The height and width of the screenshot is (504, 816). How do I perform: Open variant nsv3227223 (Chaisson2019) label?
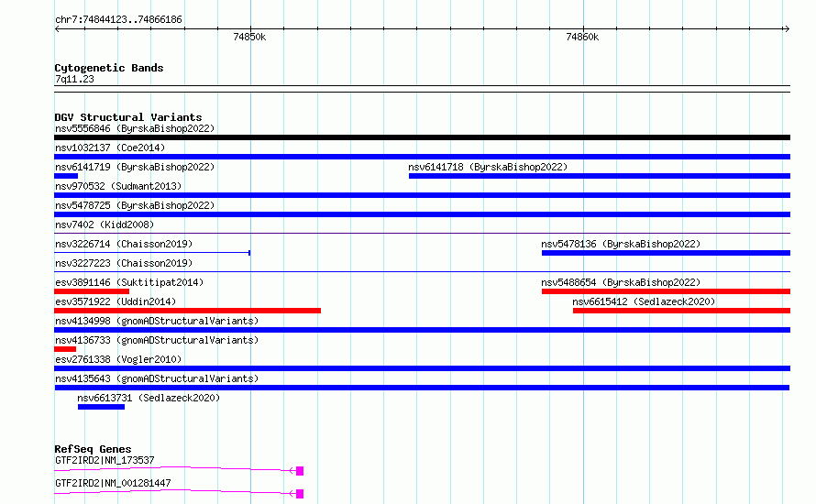point(124,263)
